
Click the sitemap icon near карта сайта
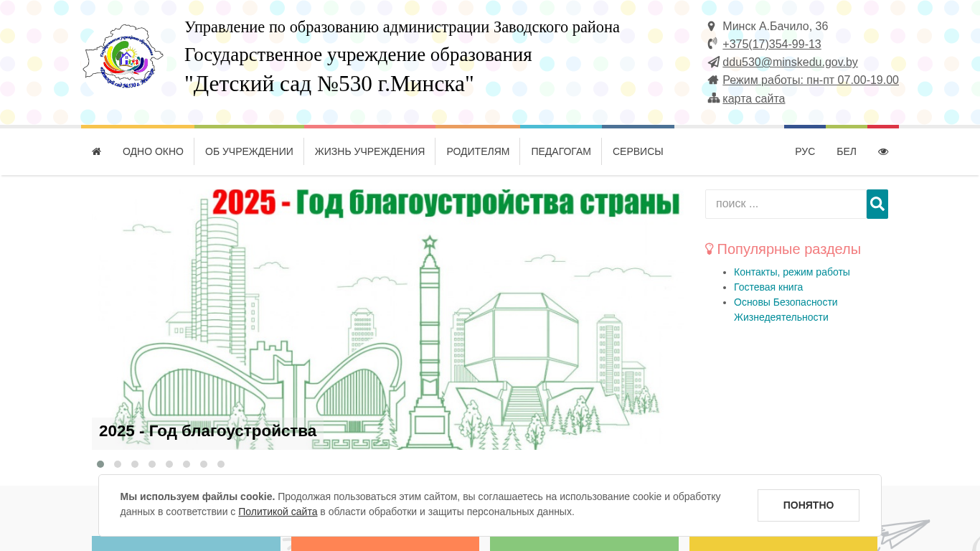point(713,98)
